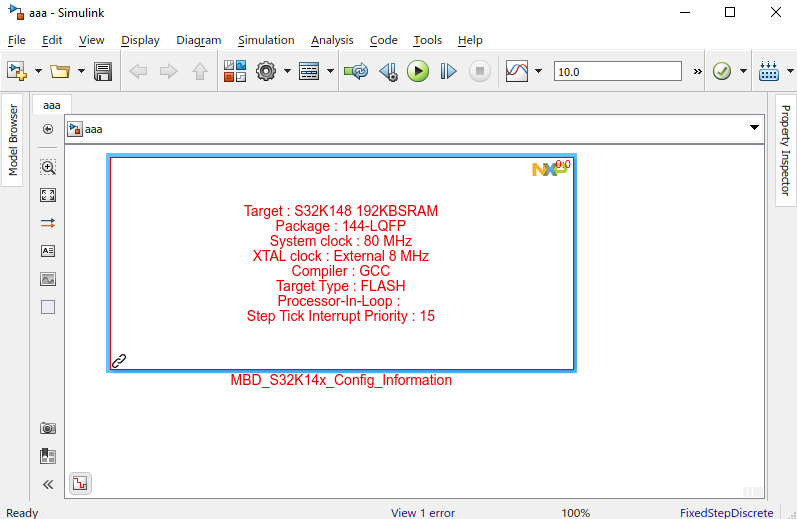Image resolution: width=797 pixels, height=519 pixels.
Task: Click the Step Forward button
Action: pyautogui.click(x=448, y=71)
